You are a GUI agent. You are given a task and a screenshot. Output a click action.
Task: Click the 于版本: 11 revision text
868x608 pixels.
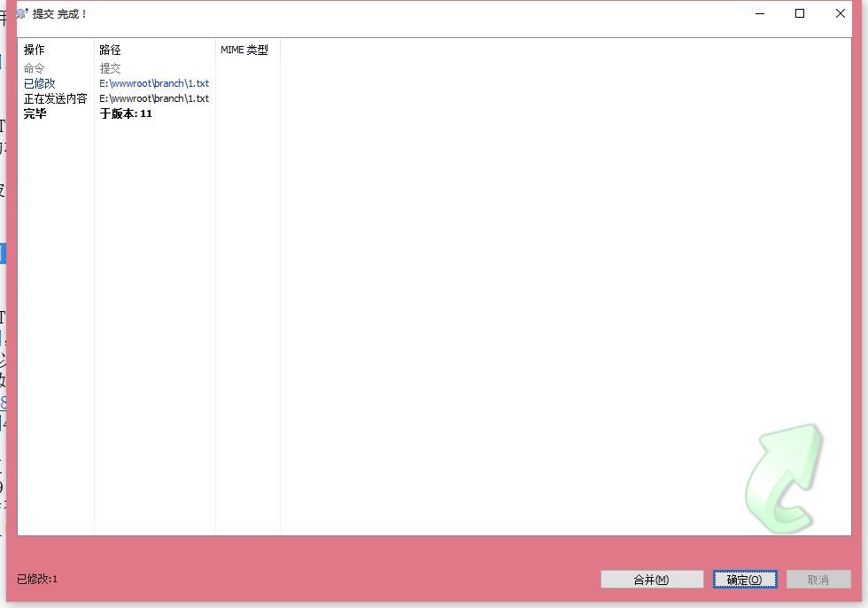tap(126, 113)
